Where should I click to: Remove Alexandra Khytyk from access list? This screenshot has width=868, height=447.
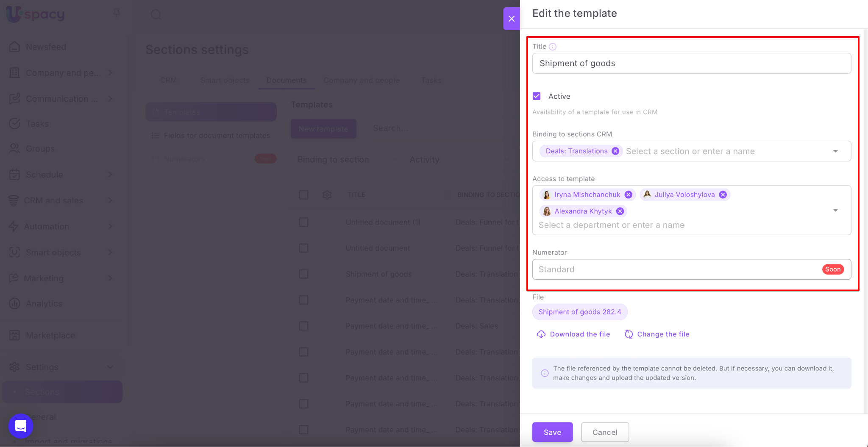click(620, 211)
